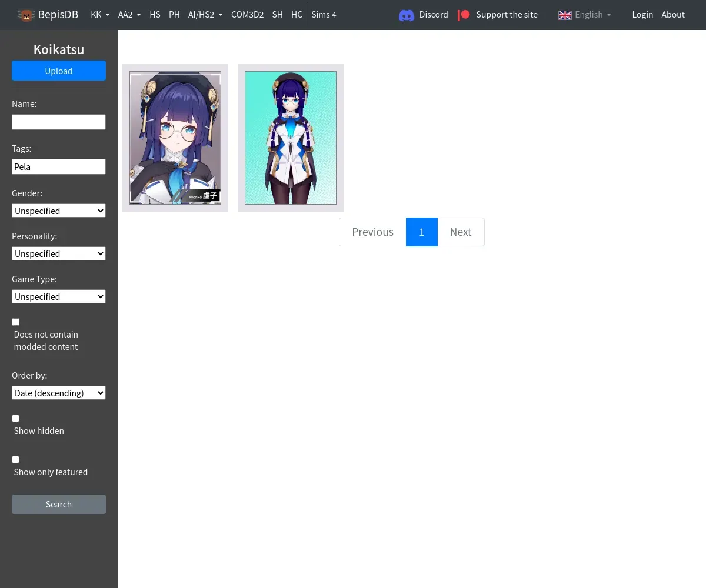The image size is (706, 588).
Task: Click the Discord logo icon
Action: click(x=407, y=15)
